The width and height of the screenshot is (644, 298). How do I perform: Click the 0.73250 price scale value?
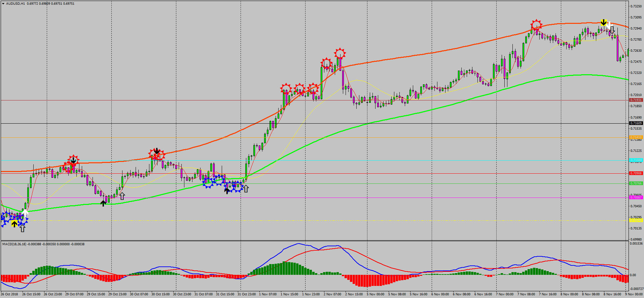click(x=636, y=6)
